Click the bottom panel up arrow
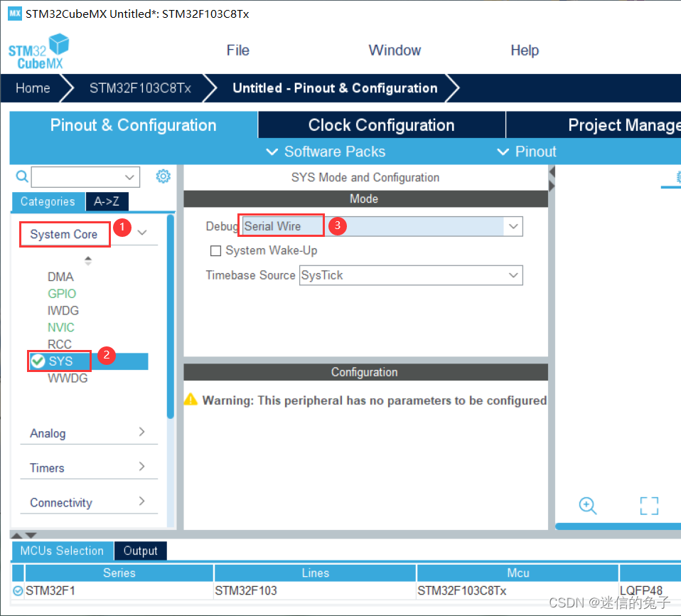Image resolution: width=681 pixels, height=616 pixels. (16, 535)
